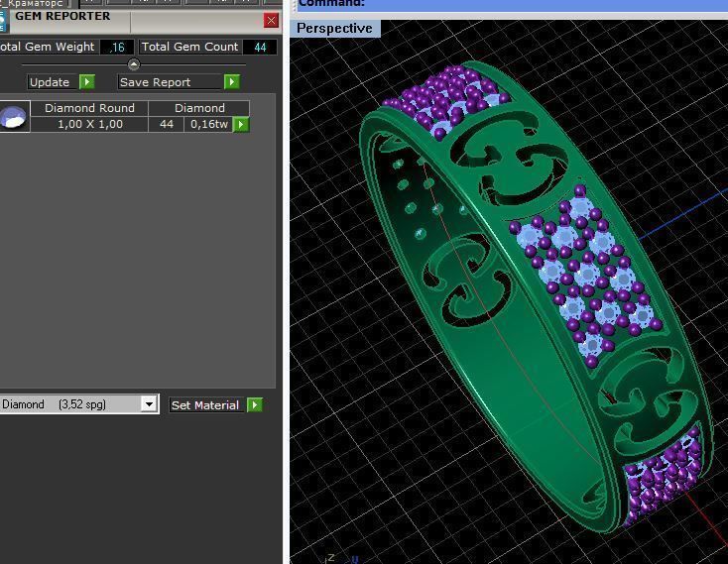The image size is (728, 564).
Task: Select the 0,16tw weight cell
Action: click(x=208, y=124)
